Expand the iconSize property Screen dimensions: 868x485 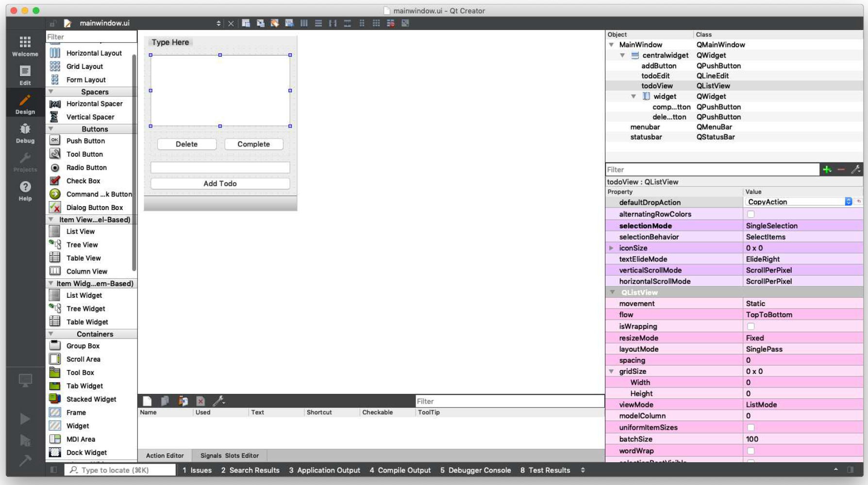click(x=612, y=248)
